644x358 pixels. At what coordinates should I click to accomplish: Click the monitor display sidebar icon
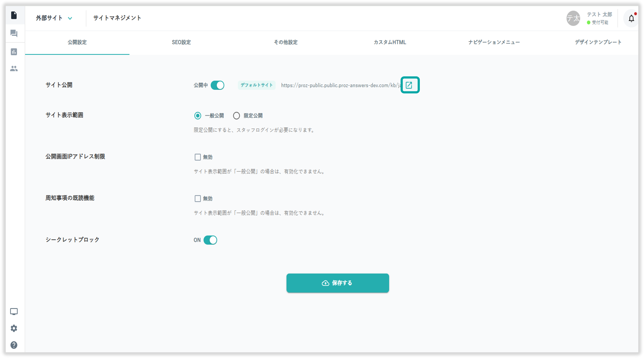14,311
